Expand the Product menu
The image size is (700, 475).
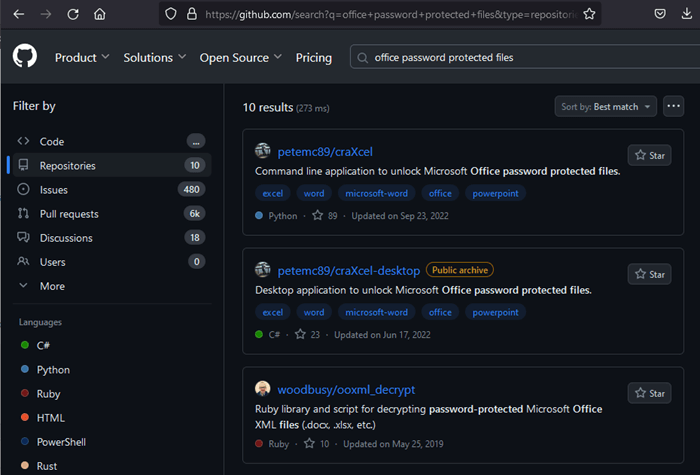[x=82, y=58]
